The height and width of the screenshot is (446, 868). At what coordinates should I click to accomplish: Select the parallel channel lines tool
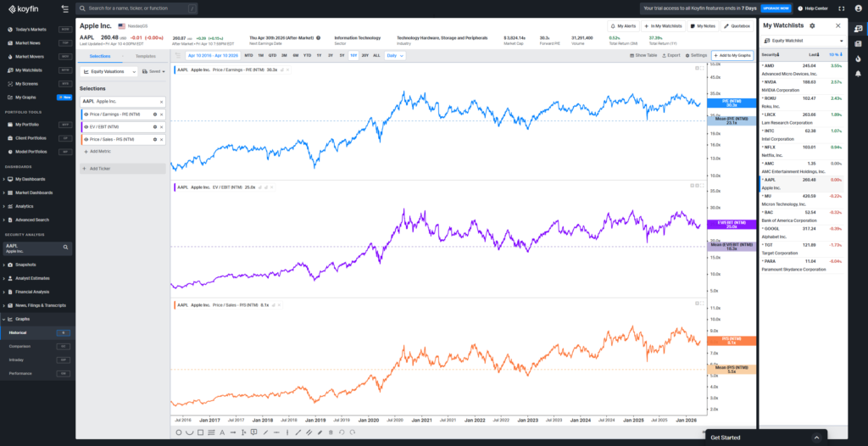309,432
